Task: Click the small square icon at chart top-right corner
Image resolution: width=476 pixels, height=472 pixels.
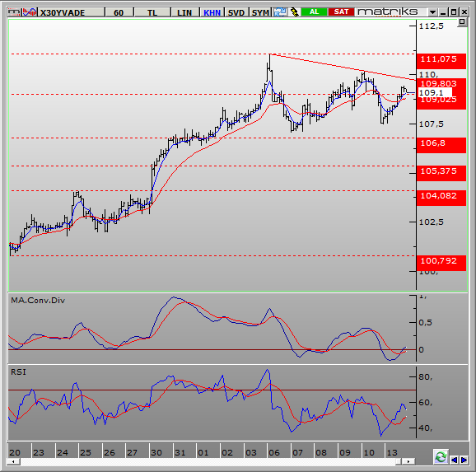Action: (x=462, y=22)
